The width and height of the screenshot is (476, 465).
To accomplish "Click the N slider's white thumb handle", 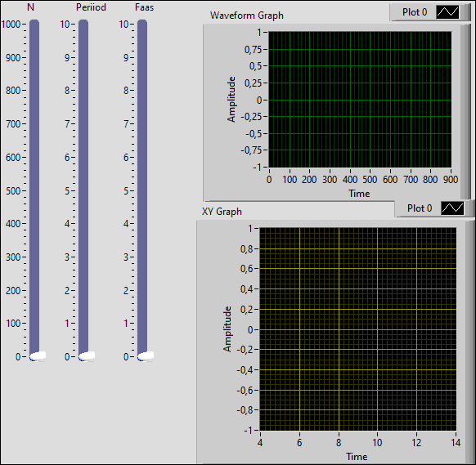I will [x=38, y=356].
